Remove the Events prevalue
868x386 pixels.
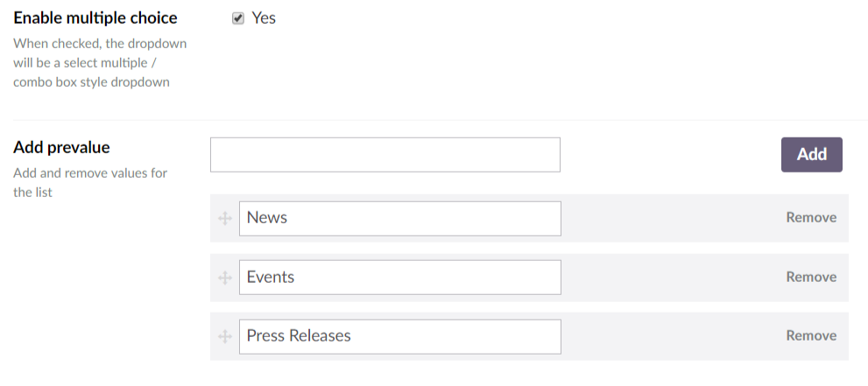tap(811, 277)
